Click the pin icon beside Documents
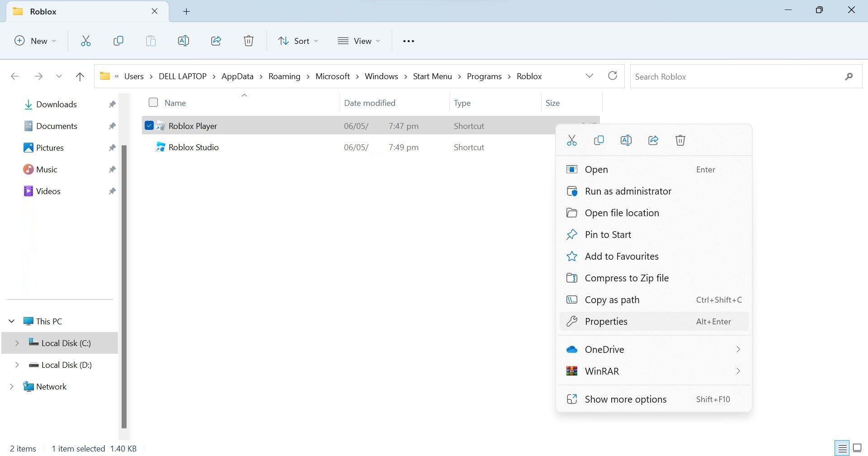The height and width of the screenshot is (456, 868). point(112,126)
